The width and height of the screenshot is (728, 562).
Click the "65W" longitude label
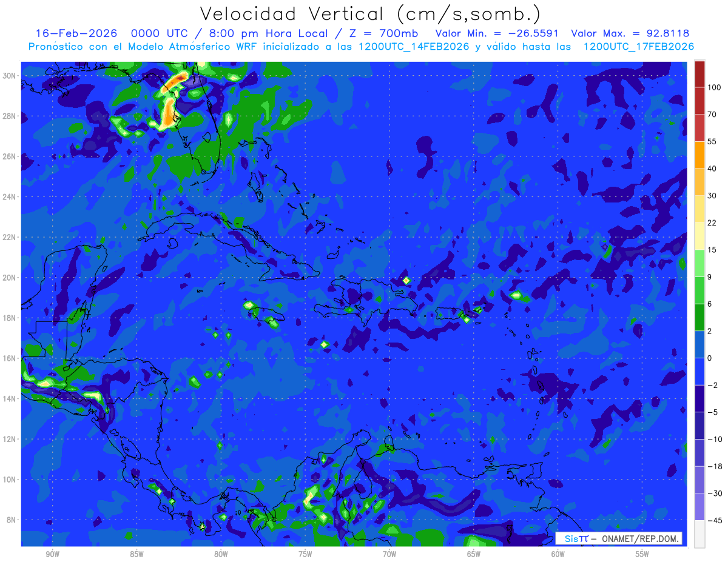(x=474, y=554)
